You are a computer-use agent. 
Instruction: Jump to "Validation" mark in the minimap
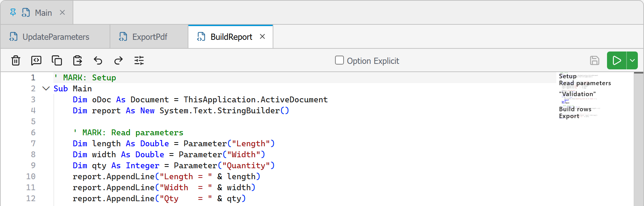(577, 94)
